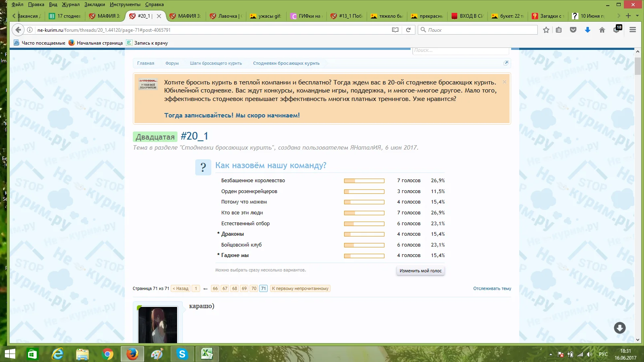Go to page 70 of the thread
This screenshot has height=362, width=644.
[254, 288]
